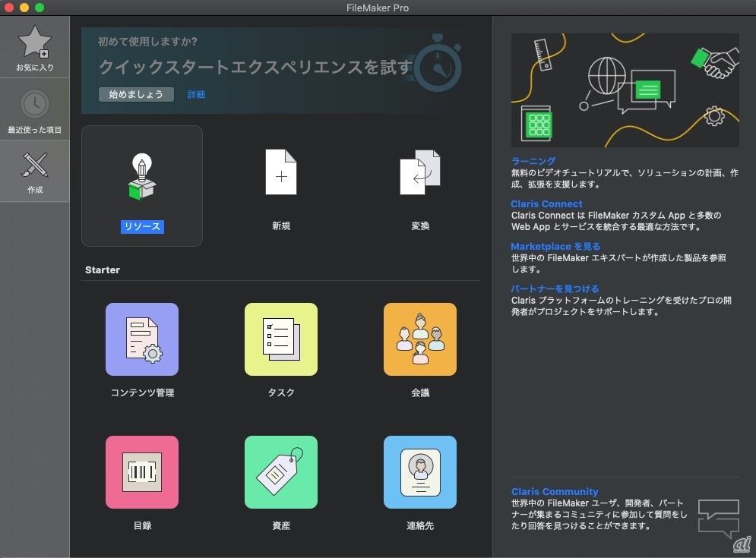Screen dimensions: 756x558
Task: Click the Starter section heading
Action: (x=103, y=270)
